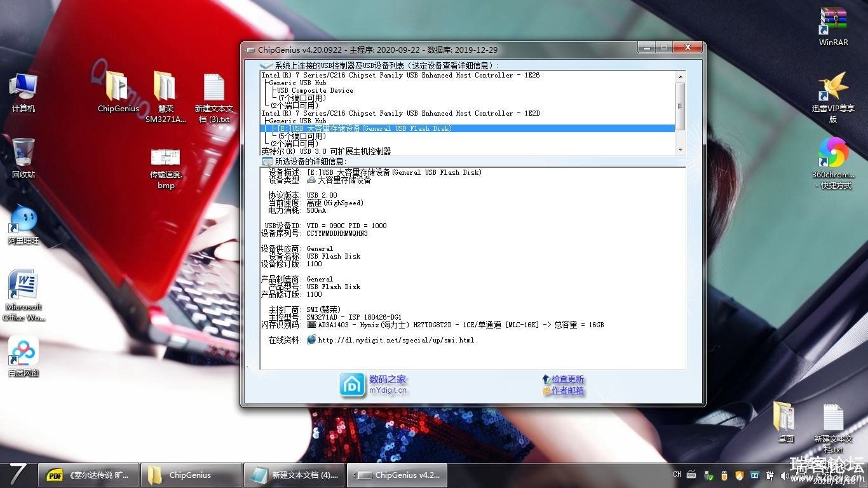Open the Windows 7 Start button
Viewport: 868px width, 488px height.
pyautogui.click(x=18, y=475)
